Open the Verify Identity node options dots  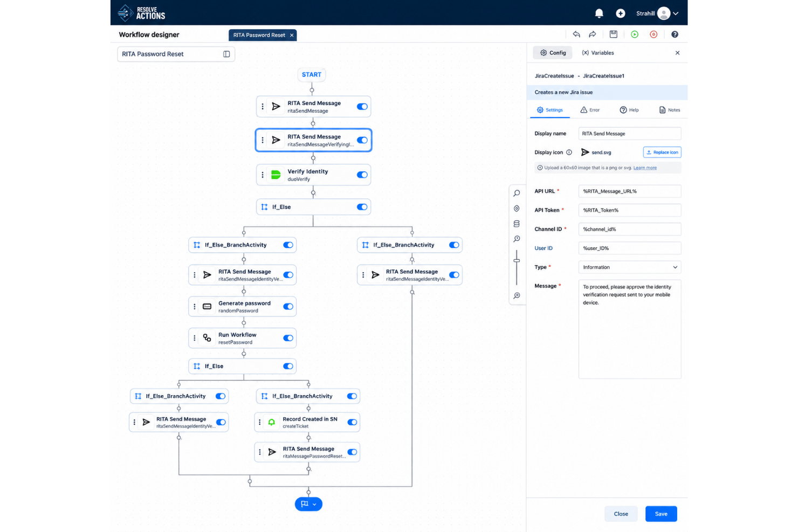(263, 175)
